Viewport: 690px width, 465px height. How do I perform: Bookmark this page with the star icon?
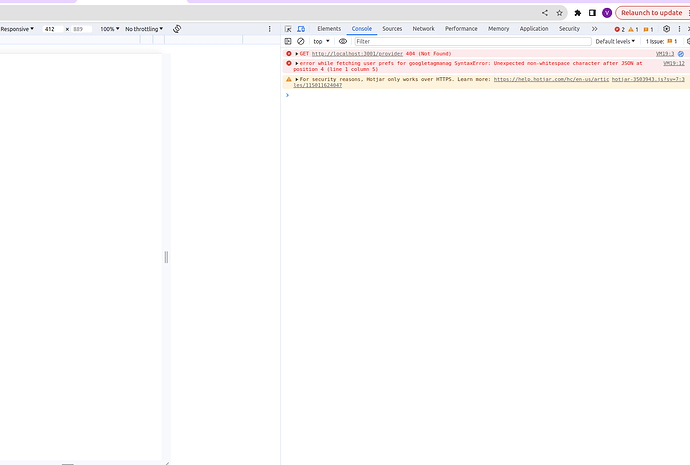(x=559, y=13)
